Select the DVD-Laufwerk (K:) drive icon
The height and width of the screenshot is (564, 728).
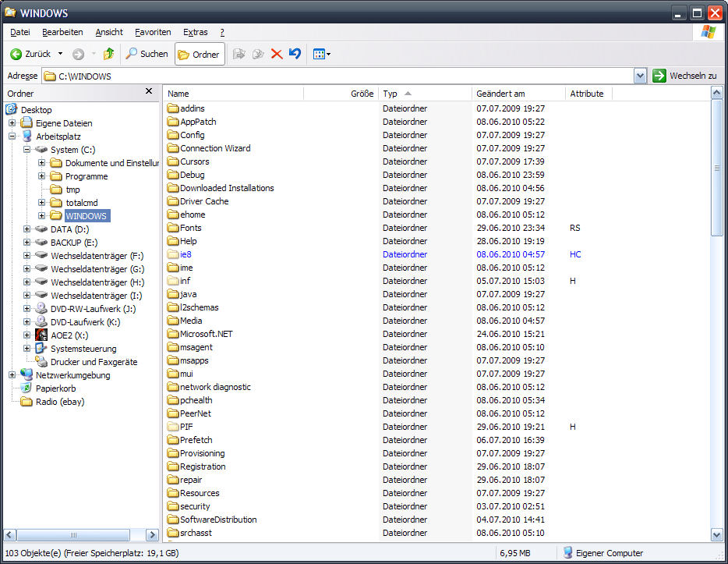point(41,321)
